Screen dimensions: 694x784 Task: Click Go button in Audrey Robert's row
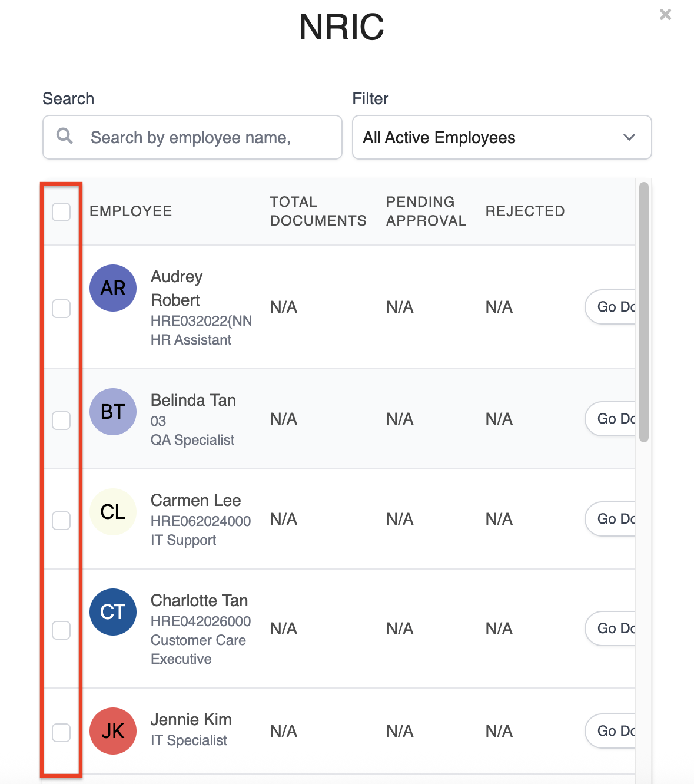point(610,307)
